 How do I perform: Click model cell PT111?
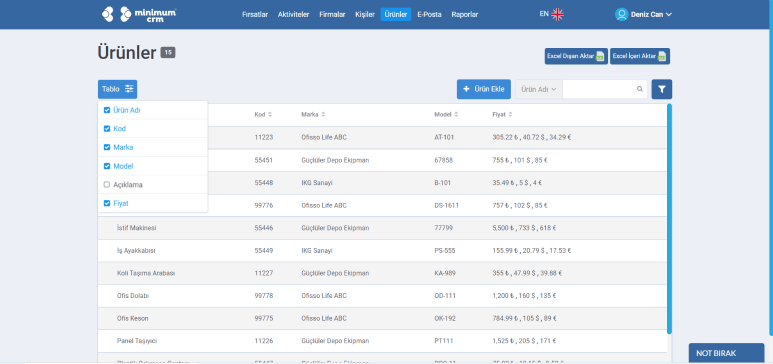pyautogui.click(x=444, y=341)
